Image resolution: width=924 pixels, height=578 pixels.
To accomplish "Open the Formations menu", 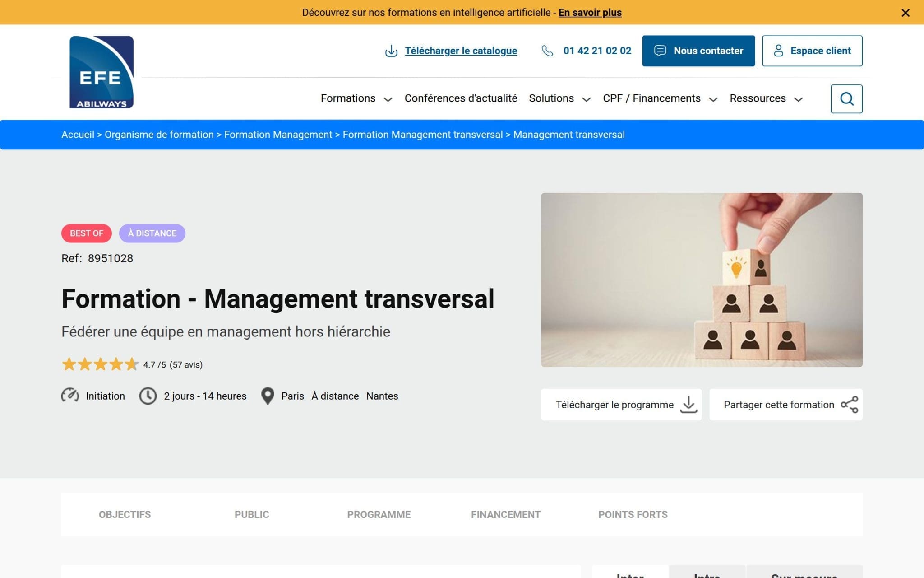I will [348, 98].
